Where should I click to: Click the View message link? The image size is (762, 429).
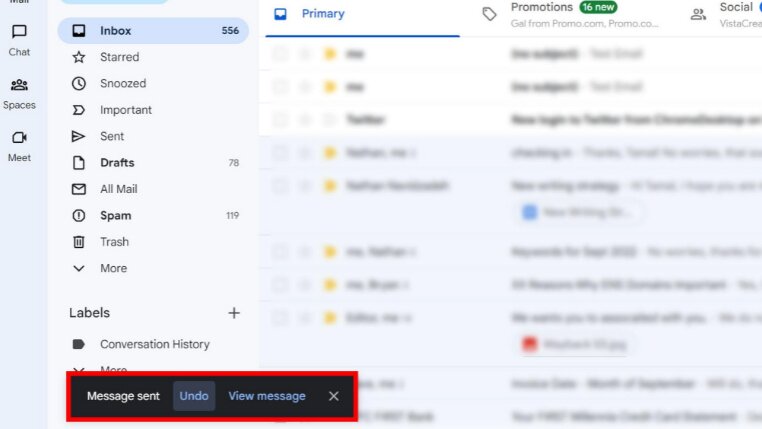tap(267, 396)
